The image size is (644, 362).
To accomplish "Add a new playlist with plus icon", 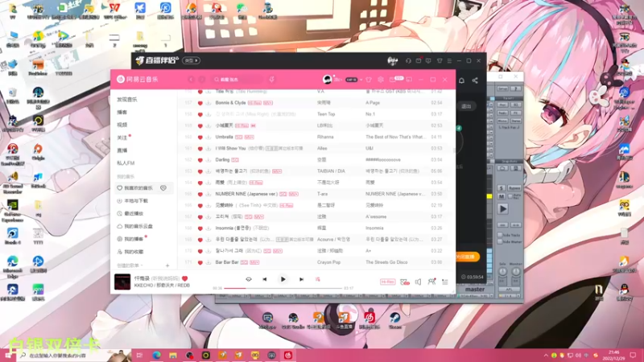I will (x=167, y=265).
